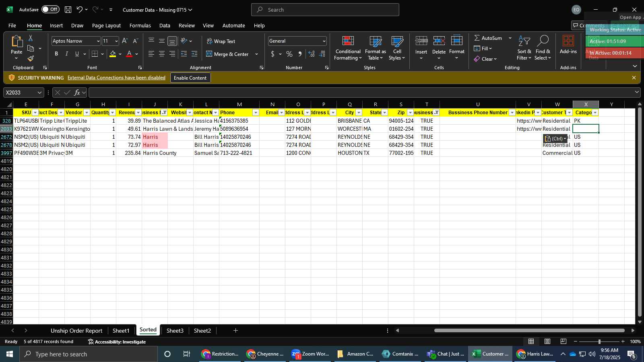
Task: Click Windows Start button
Action: click(10, 354)
